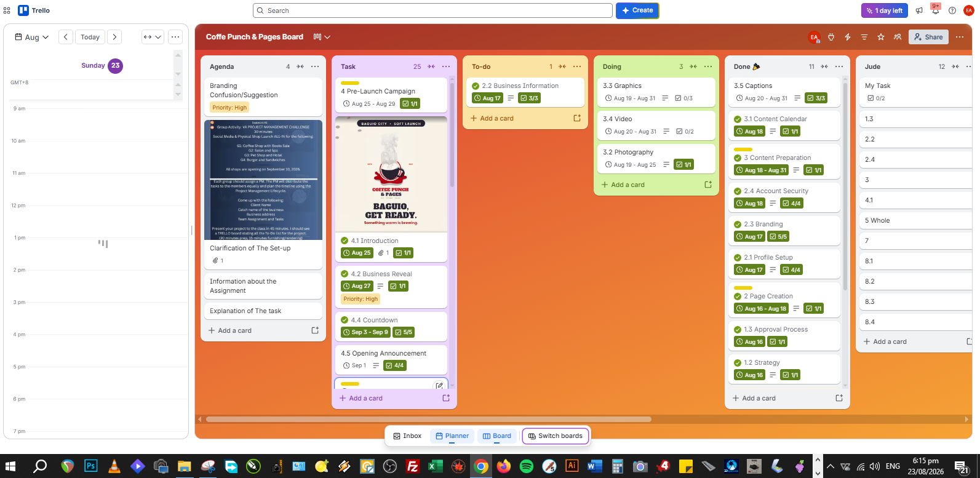Screen dimensions: 980x478
Task: Open planner view width dropdown
Action: click(x=153, y=37)
